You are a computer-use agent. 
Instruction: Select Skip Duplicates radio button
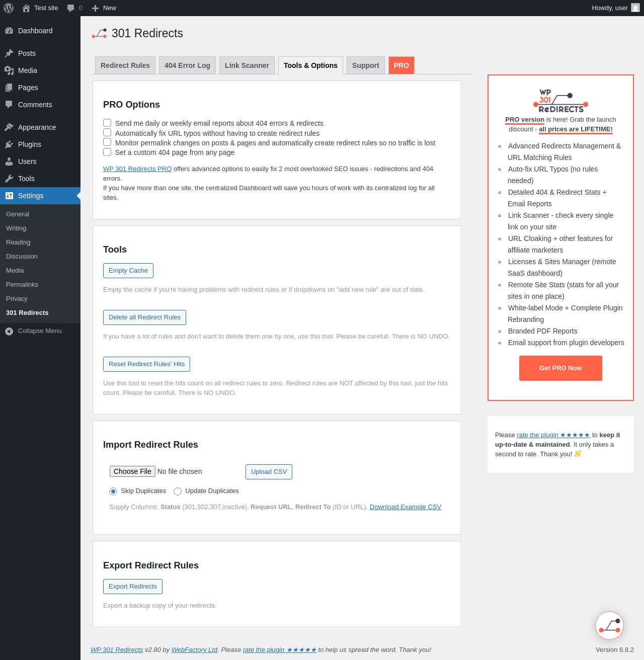(113, 491)
